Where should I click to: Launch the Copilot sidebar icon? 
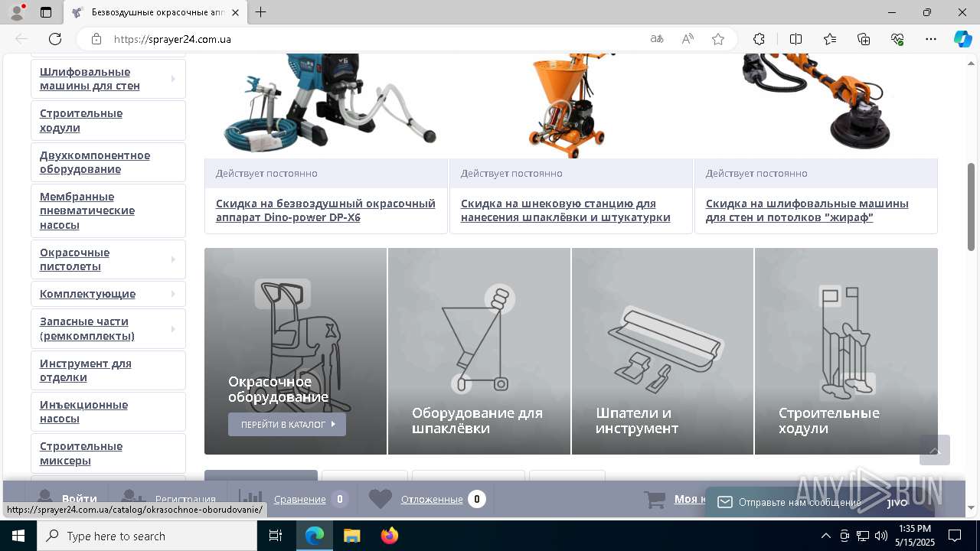point(962,39)
